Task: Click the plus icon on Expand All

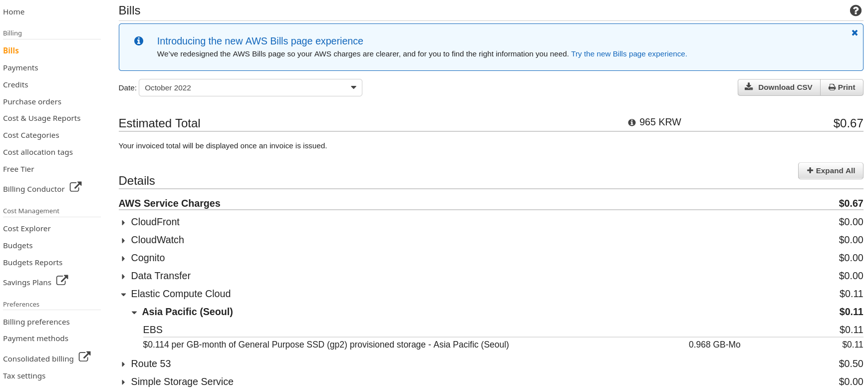Action: tap(810, 170)
